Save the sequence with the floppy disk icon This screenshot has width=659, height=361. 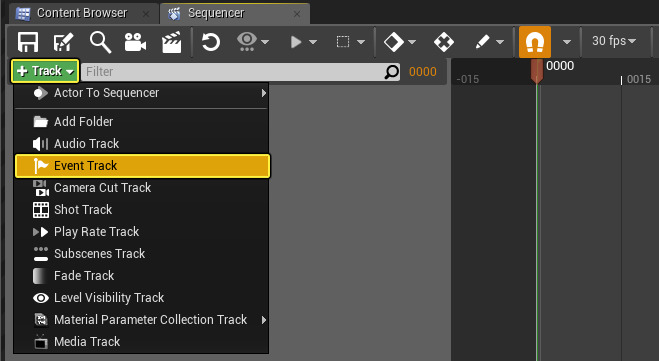28,42
